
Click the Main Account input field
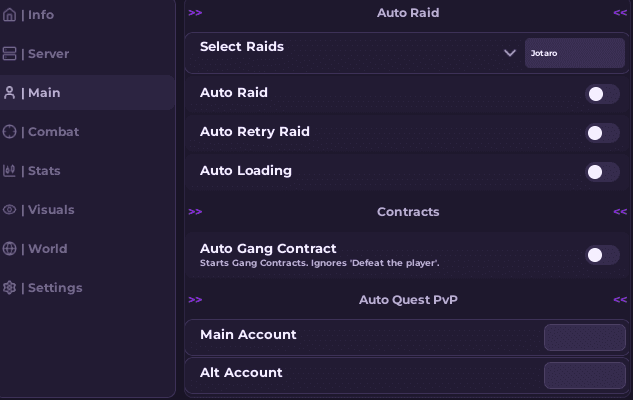(584, 337)
